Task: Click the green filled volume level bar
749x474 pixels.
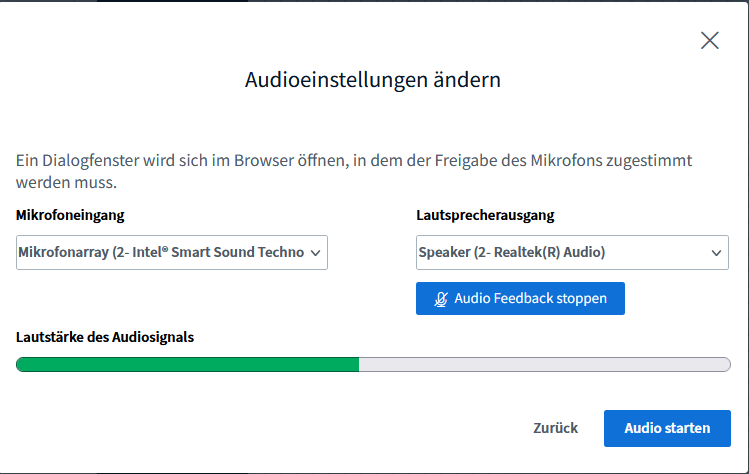Action: (187, 364)
